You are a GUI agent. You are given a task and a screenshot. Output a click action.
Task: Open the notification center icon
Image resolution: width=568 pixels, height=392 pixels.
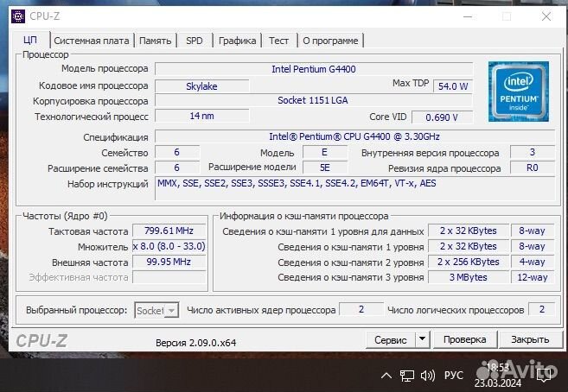[x=546, y=376]
